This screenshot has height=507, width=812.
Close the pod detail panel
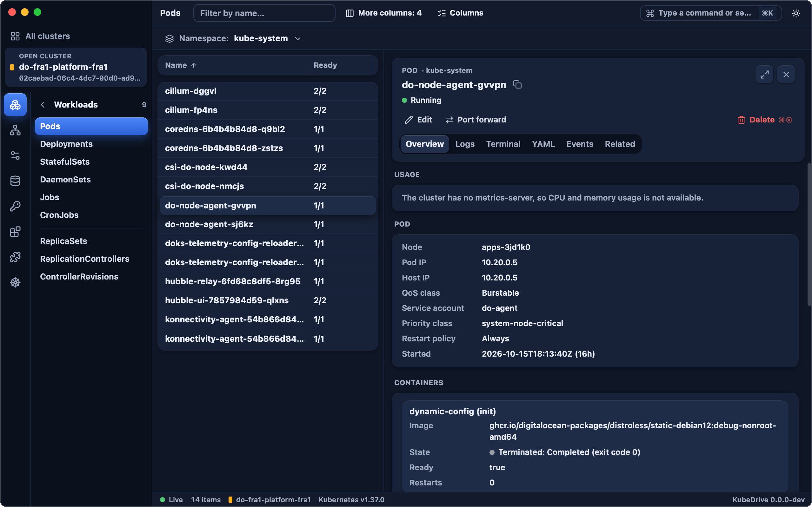tap(786, 75)
